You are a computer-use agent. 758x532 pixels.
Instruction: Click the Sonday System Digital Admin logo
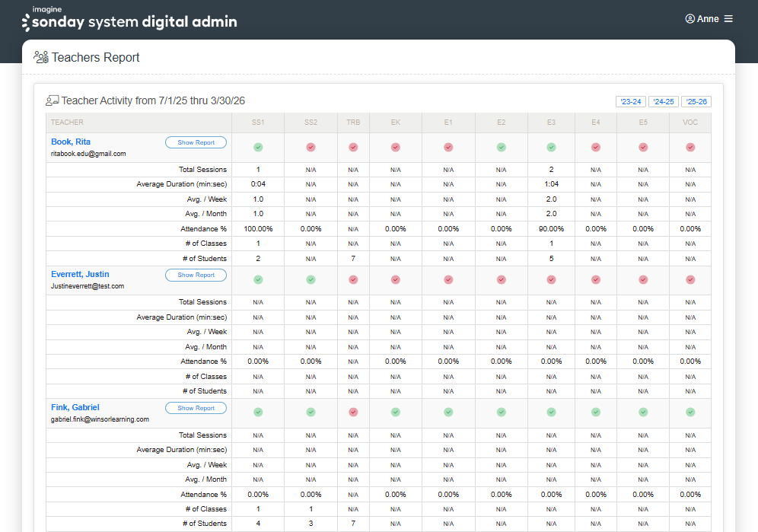tap(129, 18)
